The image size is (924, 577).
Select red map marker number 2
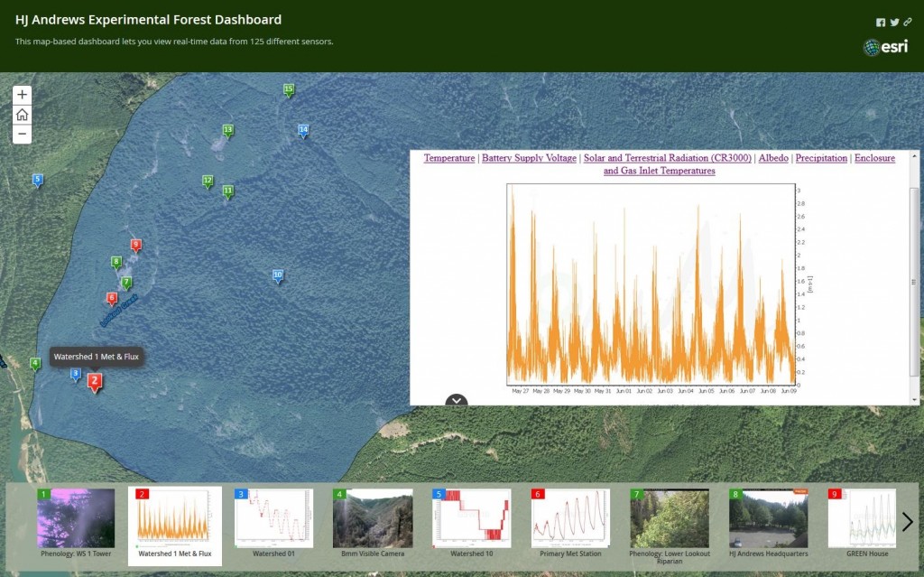[x=94, y=382]
